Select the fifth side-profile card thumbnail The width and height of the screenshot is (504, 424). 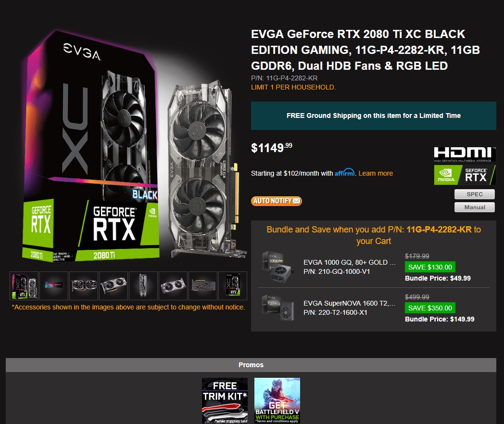tap(143, 286)
